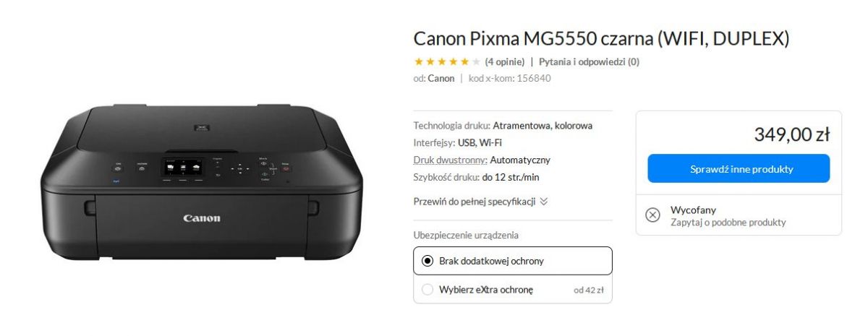Click the first rating star

(418, 61)
